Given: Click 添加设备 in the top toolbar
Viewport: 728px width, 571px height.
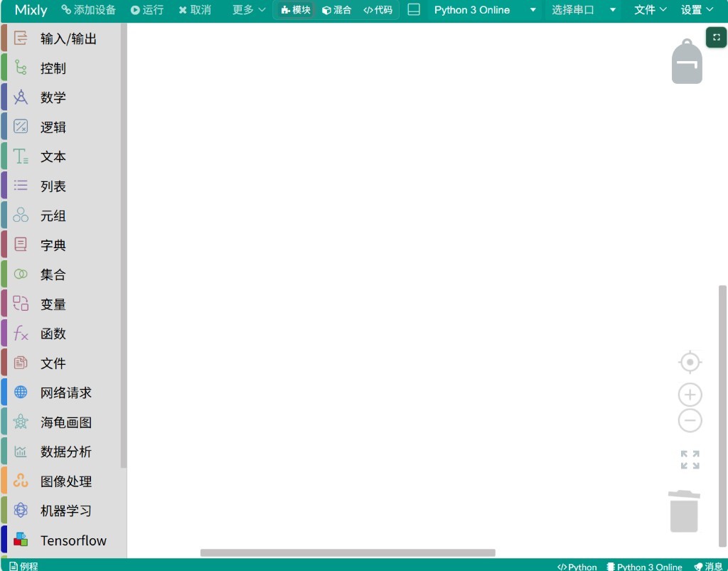Looking at the screenshot, I should point(89,10).
